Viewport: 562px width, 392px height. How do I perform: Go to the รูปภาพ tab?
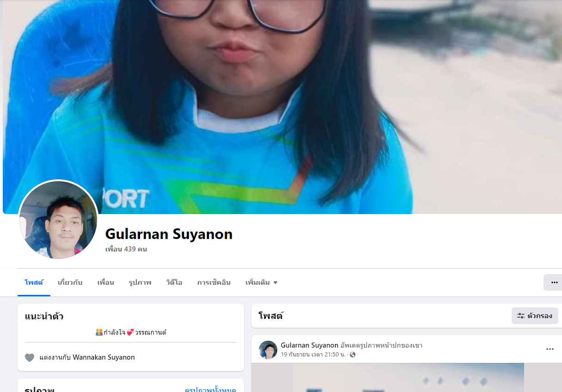tap(140, 282)
